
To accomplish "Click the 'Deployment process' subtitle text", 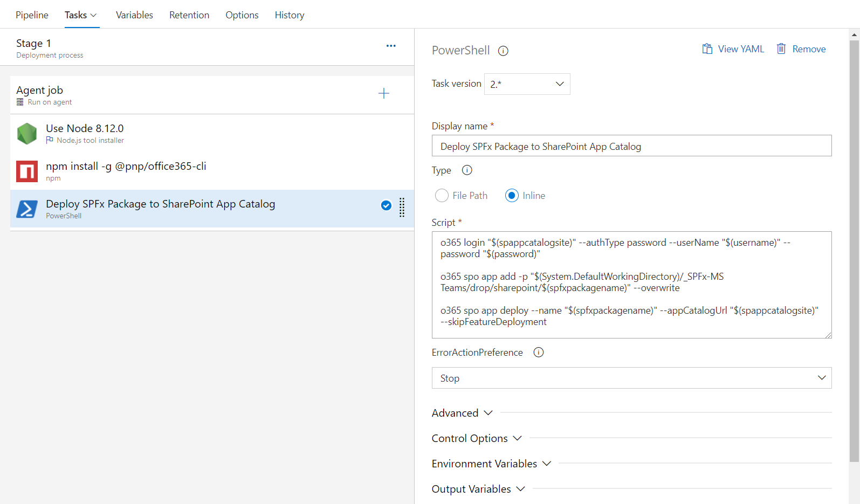I will 50,56.
